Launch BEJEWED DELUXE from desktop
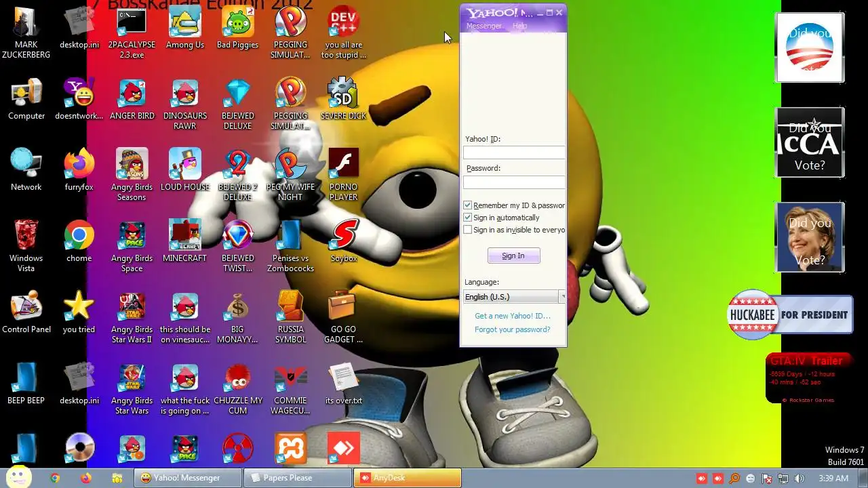This screenshot has height=488, width=868. click(x=237, y=103)
